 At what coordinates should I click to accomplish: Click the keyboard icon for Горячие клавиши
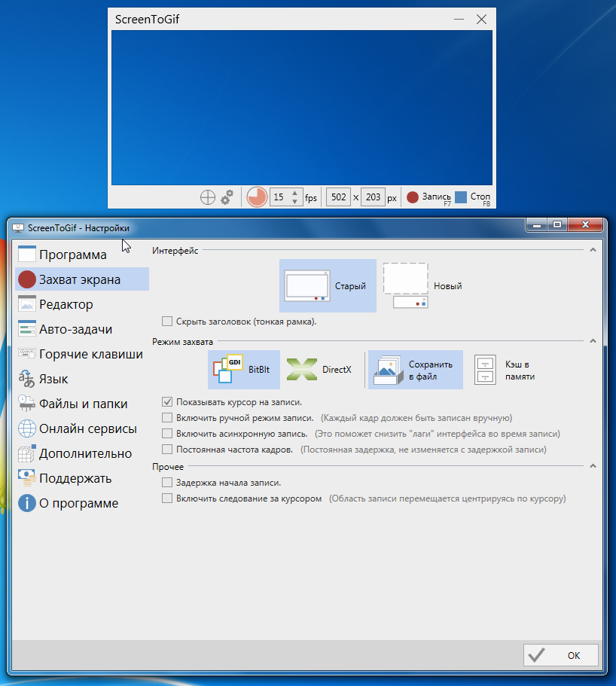tap(26, 352)
